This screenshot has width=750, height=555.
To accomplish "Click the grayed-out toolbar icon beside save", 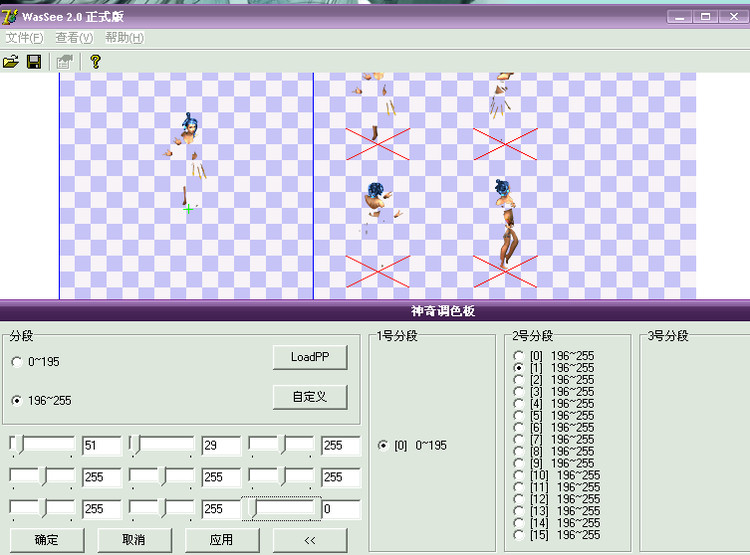I will pos(65,62).
